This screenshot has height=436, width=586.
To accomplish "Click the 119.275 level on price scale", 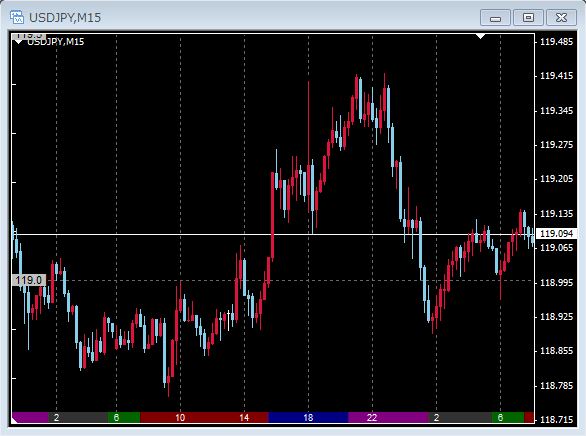I will click(556, 145).
